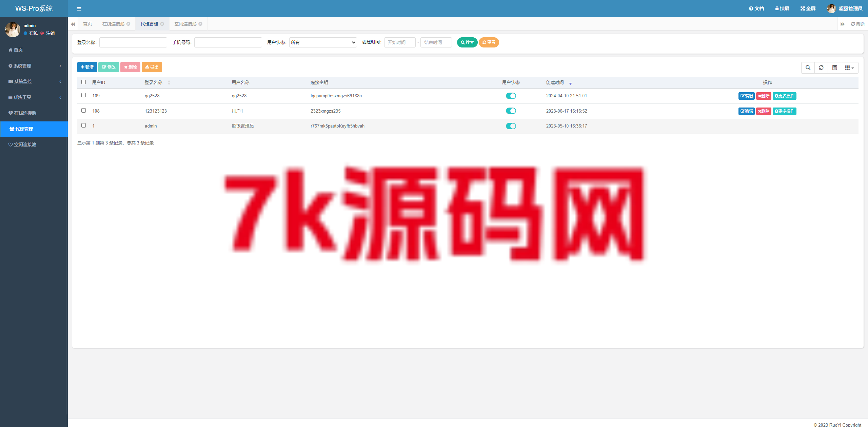Refresh table with circular arrows icon
This screenshot has height=427, width=868.
point(821,68)
